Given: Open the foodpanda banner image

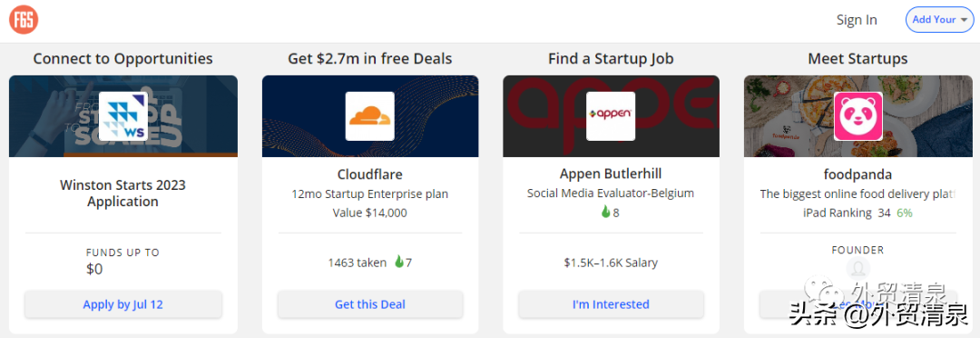Looking at the screenshot, I should pyautogui.click(x=858, y=116).
